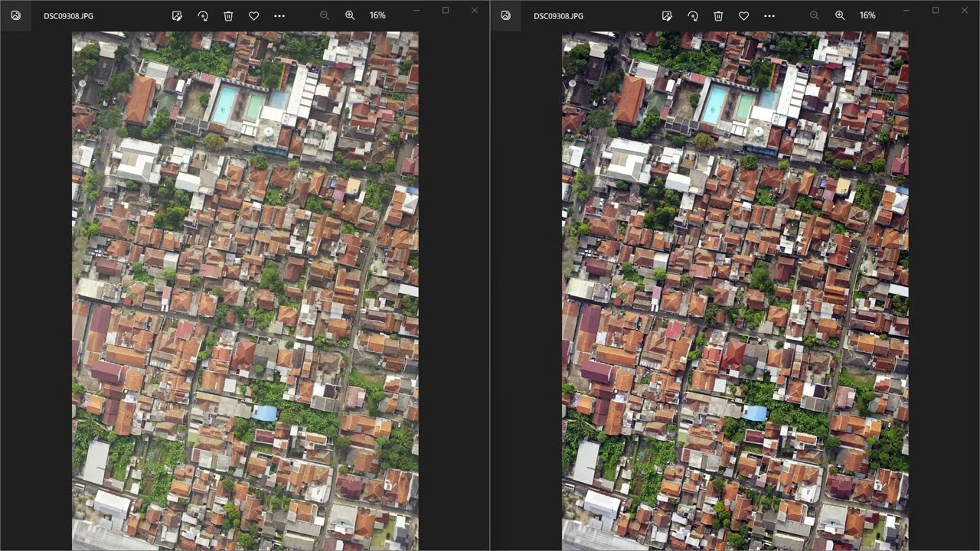Image resolution: width=980 pixels, height=551 pixels.
Task: Open Edit image in left window
Action: pos(177,15)
